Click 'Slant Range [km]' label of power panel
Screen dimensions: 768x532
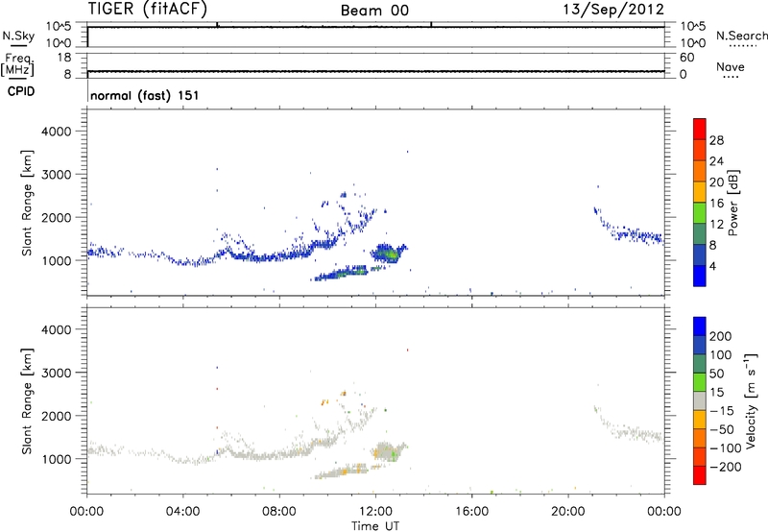click(27, 203)
